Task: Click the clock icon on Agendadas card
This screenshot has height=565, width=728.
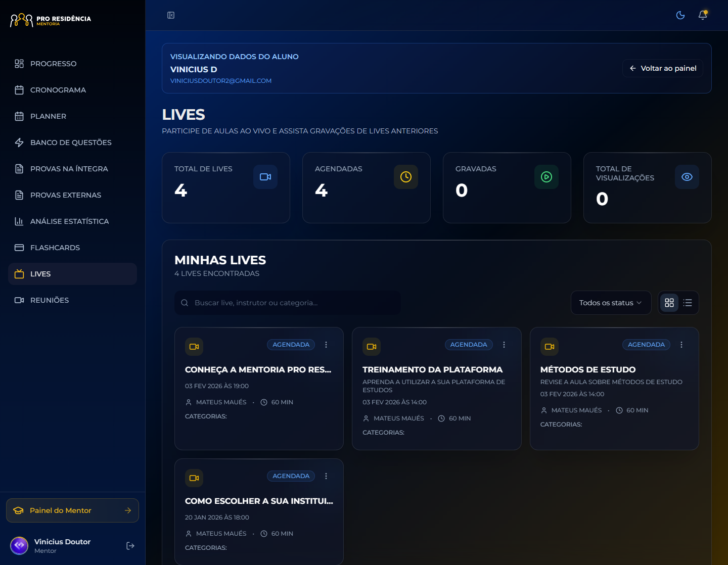Action: [x=406, y=177]
